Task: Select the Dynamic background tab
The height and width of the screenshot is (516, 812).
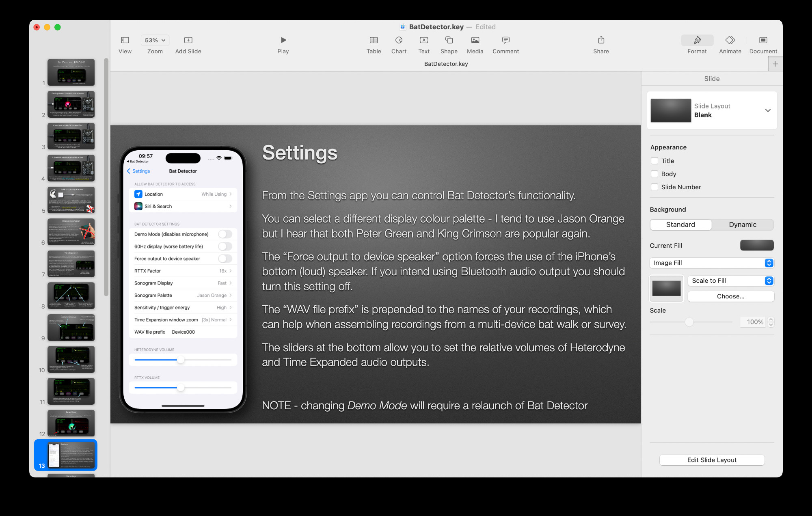Action: click(743, 225)
